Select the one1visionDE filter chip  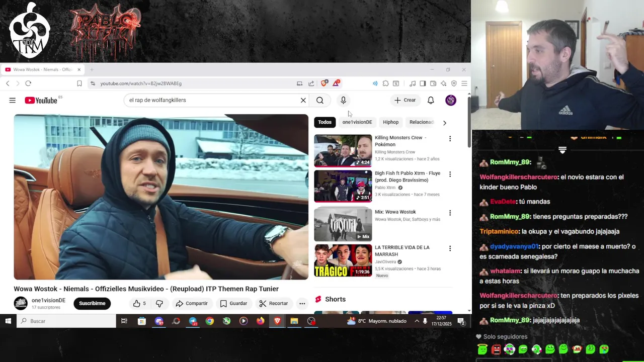tap(357, 122)
